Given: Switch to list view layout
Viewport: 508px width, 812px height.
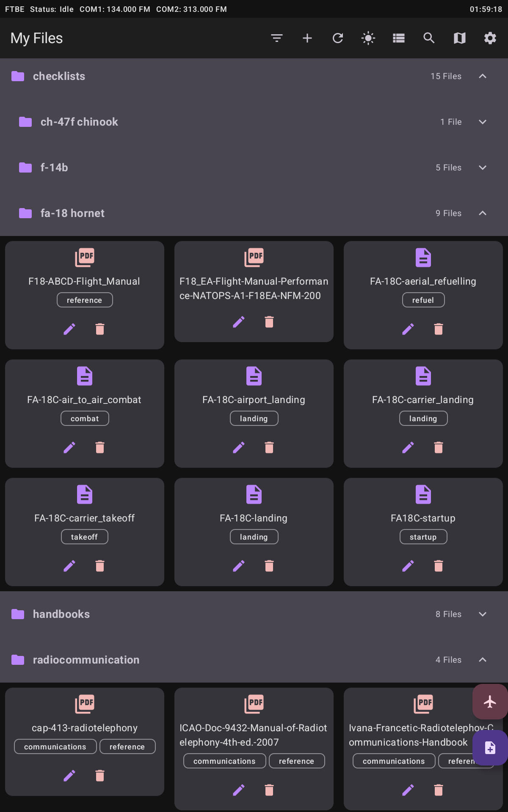Looking at the screenshot, I should tap(398, 38).
